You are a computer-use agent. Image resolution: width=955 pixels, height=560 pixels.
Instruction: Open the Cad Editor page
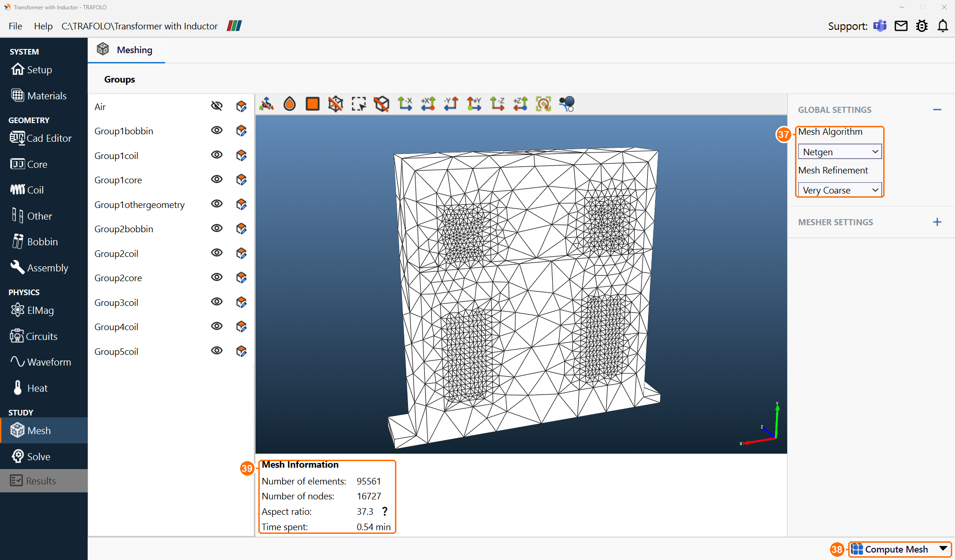pos(44,138)
